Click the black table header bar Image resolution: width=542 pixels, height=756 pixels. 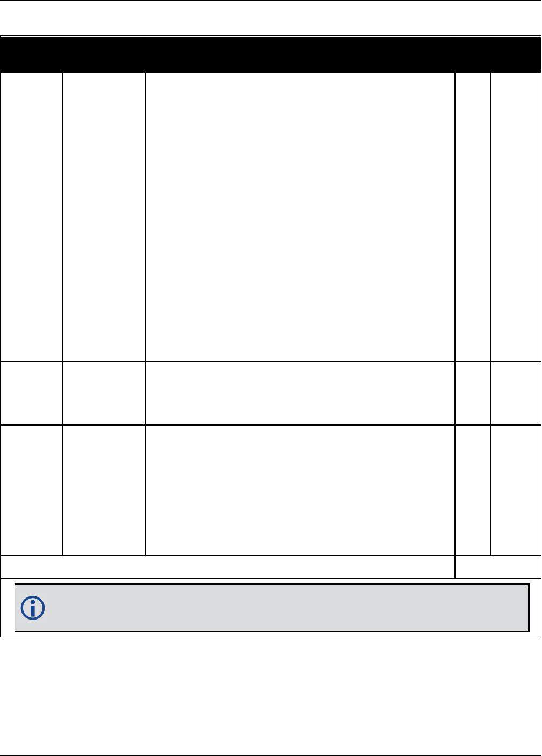pyautogui.click(x=271, y=54)
